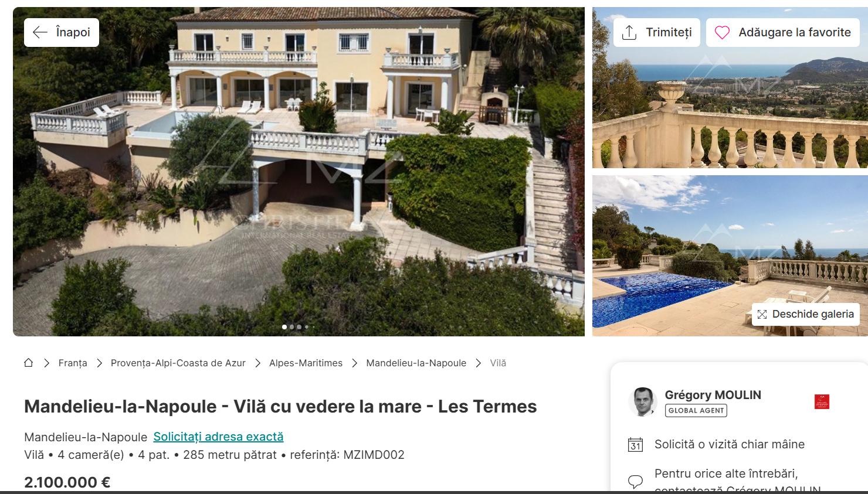This screenshot has height=494, width=868.
Task: Select the first photo carousel dot
Action: pos(284,327)
